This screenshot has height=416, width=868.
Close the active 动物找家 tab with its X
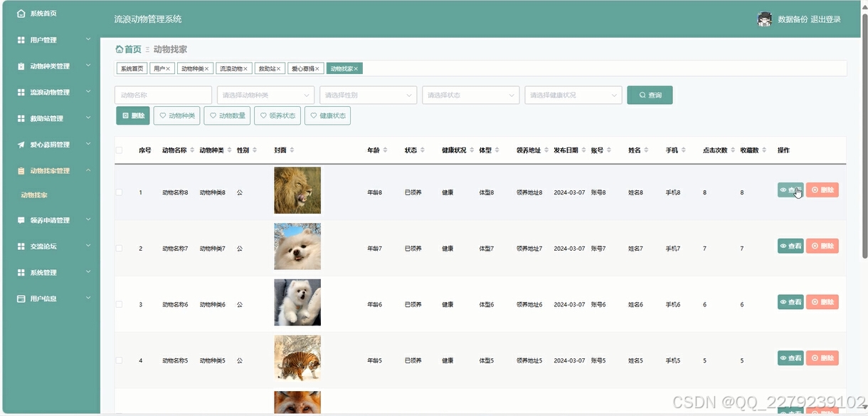coord(356,68)
